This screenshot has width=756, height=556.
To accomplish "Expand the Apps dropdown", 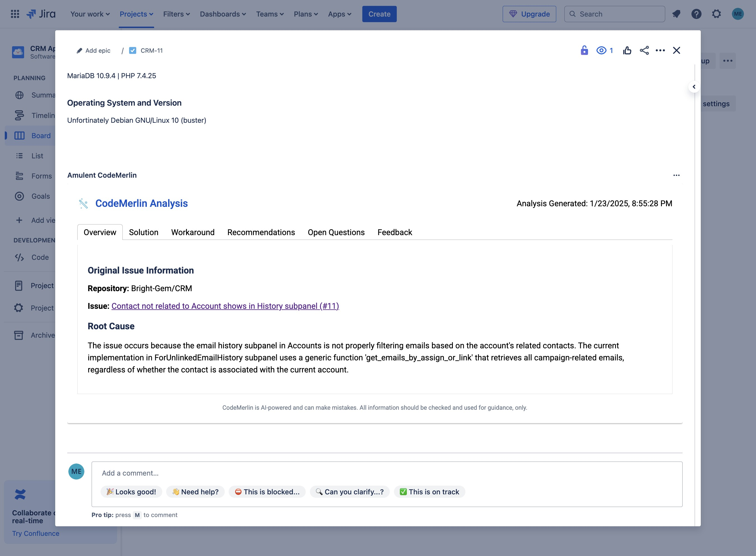I will coord(340,14).
